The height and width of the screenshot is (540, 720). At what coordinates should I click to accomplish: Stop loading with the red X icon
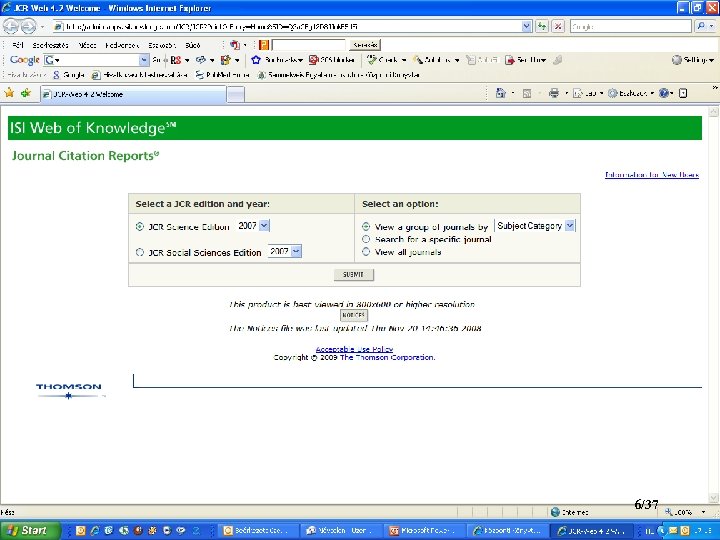point(558,27)
